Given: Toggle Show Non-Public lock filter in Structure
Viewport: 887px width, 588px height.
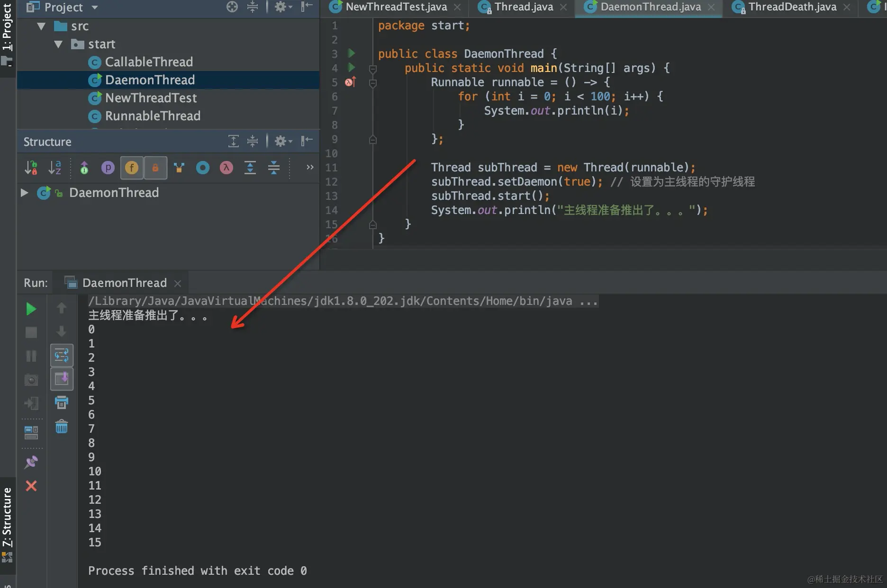Looking at the screenshot, I should pyautogui.click(x=155, y=168).
